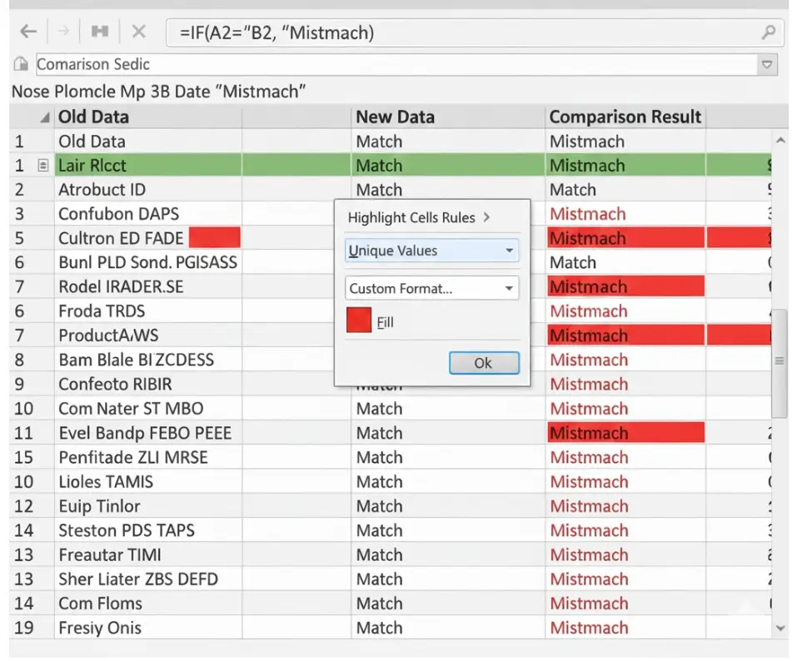Click the forward arrow icon
This screenshot has width=812, height=661.
(62, 32)
